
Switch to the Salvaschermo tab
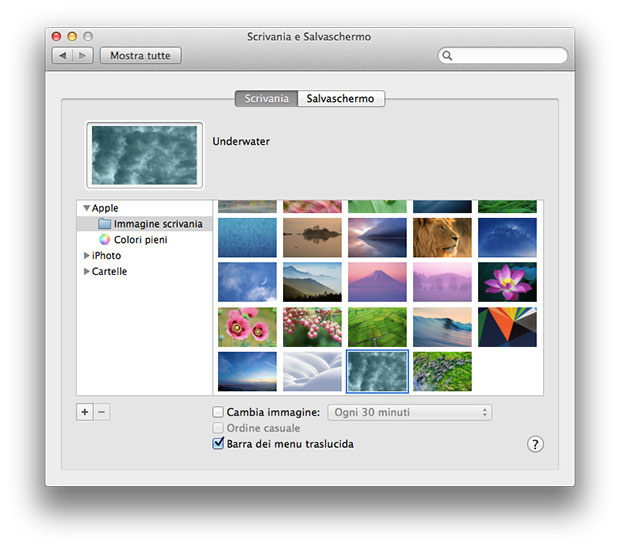tap(340, 99)
